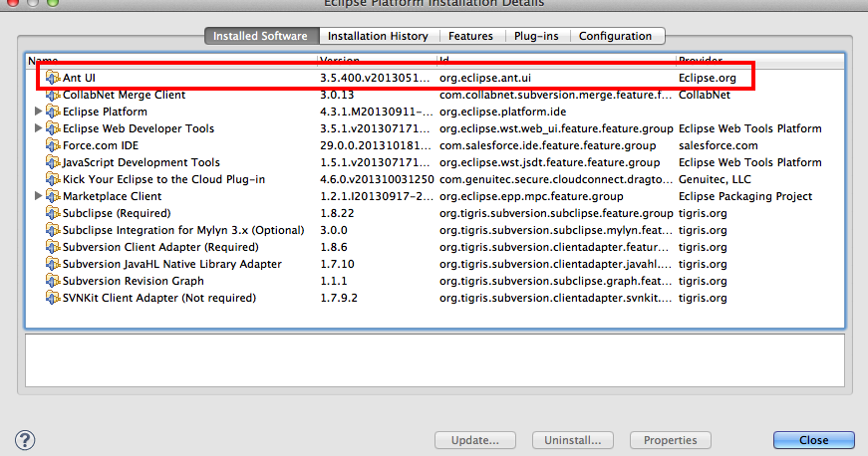Click the details text area below list
868x456 pixels.
tap(434, 360)
